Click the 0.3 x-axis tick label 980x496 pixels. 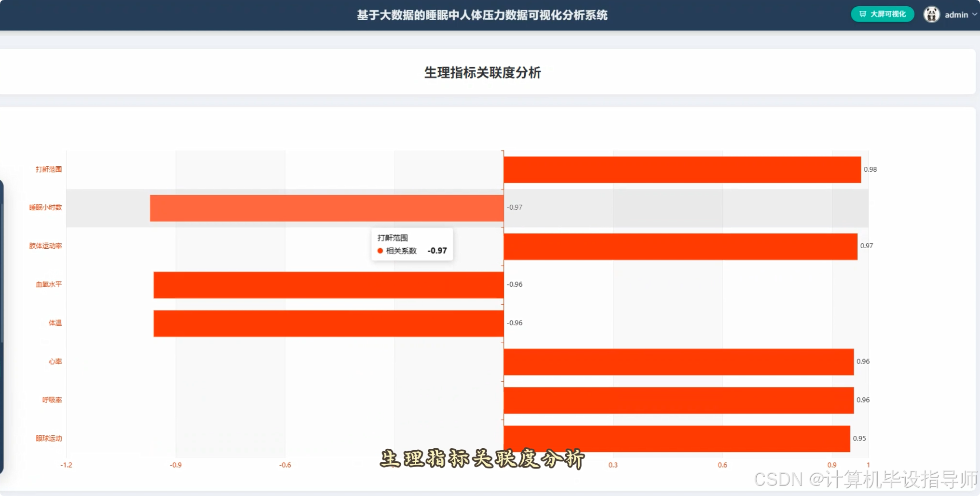click(613, 465)
